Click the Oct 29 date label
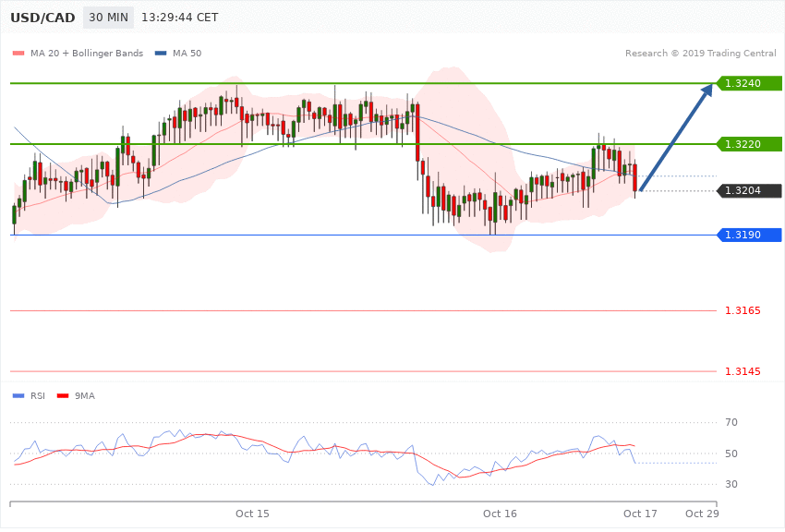The height and width of the screenshot is (532, 785). click(702, 514)
